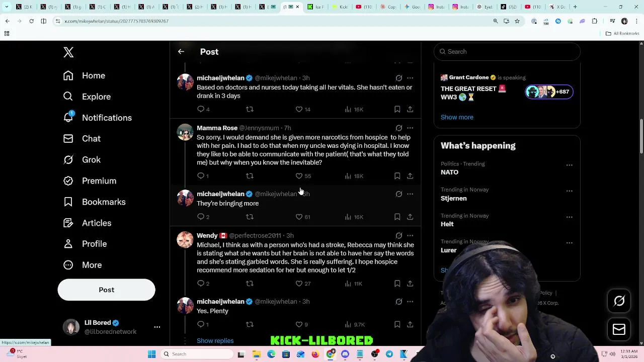Click Show replies link
Image resolution: width=644 pixels, height=362 pixels.
[x=215, y=341]
